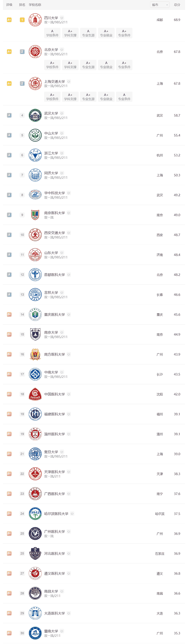Select the Nanjing Medical University crest

tap(35, 215)
